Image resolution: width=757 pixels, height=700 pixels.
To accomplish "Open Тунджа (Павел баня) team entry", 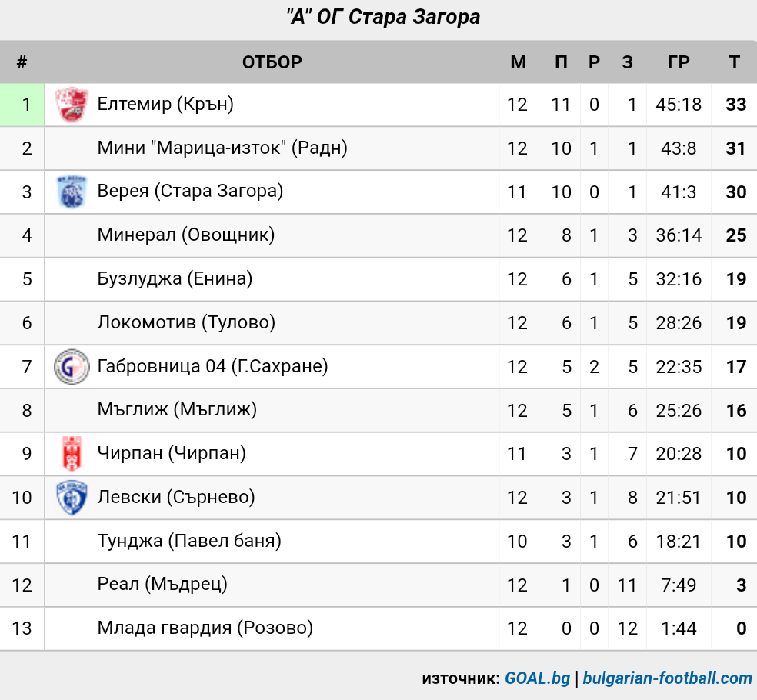I will [189, 542].
